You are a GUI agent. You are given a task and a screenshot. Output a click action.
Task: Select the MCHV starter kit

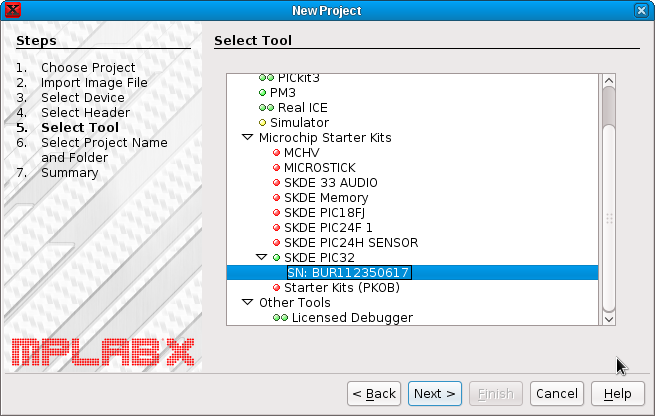(x=302, y=153)
